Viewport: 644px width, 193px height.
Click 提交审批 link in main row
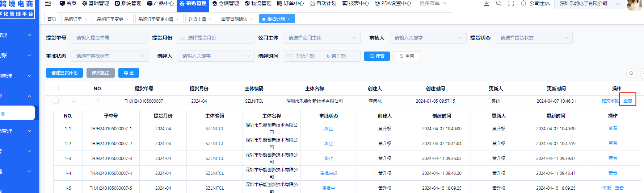click(x=610, y=101)
